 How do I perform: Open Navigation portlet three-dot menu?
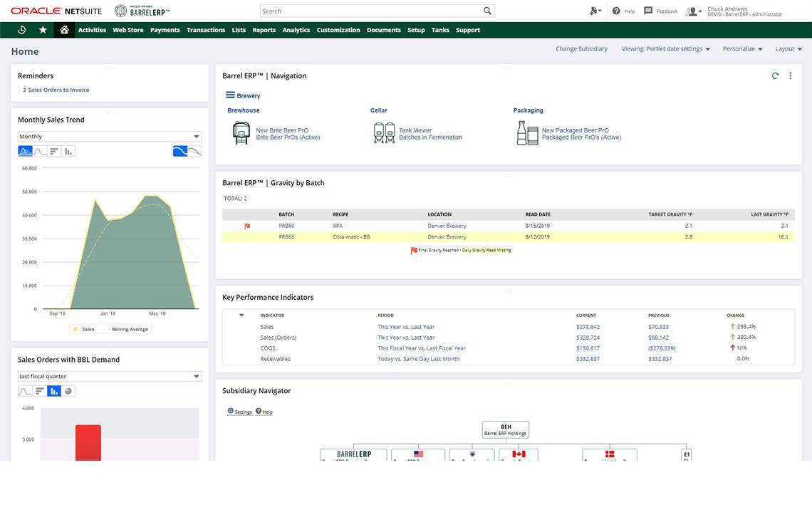[790, 76]
